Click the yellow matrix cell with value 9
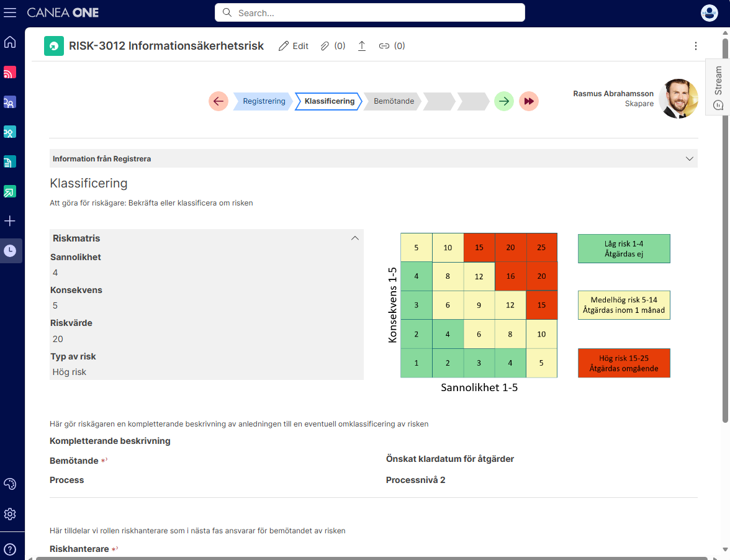 coord(479,305)
